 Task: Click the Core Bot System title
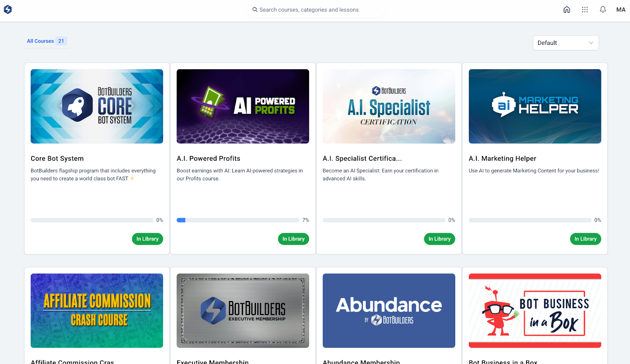pos(57,158)
